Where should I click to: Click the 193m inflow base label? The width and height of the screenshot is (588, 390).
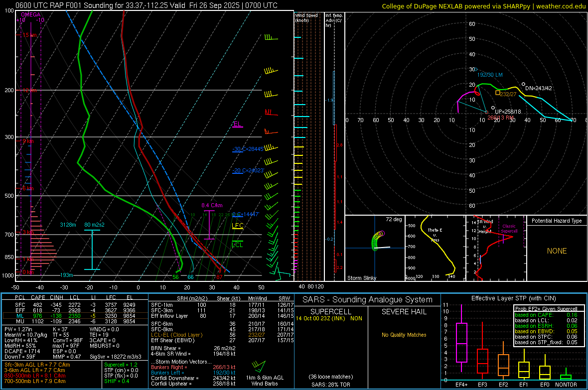[66, 275]
